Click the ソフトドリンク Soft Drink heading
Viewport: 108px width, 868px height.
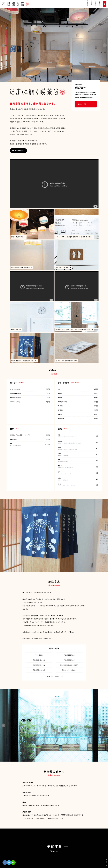click(x=68, y=383)
